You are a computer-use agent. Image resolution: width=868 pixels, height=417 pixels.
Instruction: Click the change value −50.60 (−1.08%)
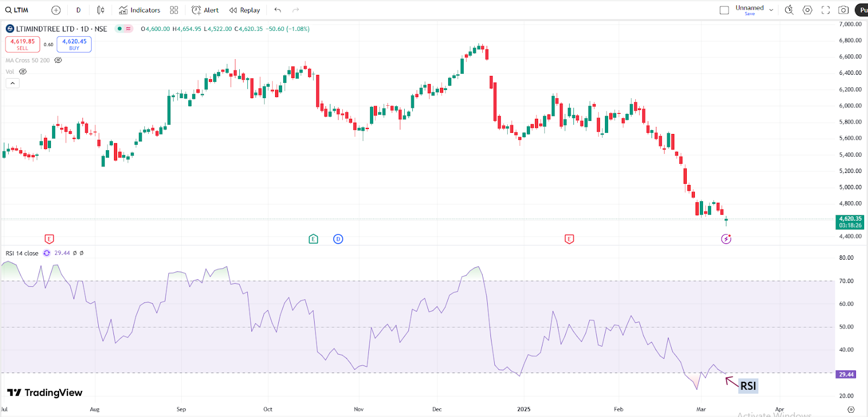288,29
